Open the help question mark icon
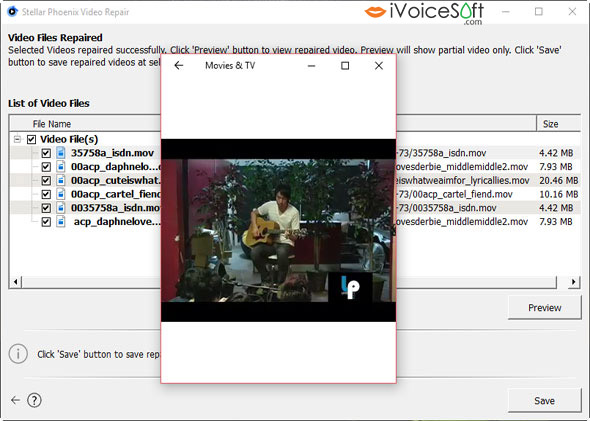Viewport: 590px width, 421px height. [34, 400]
